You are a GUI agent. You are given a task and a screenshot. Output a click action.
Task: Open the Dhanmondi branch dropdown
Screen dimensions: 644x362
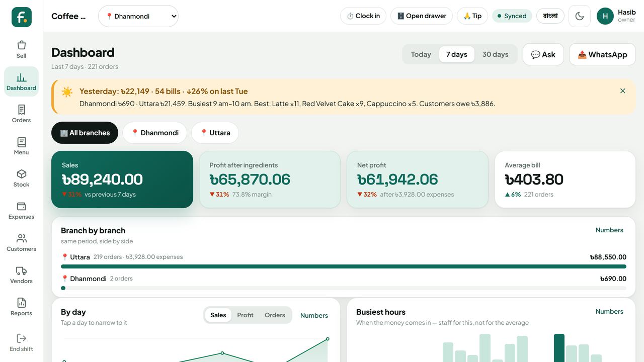(138, 16)
